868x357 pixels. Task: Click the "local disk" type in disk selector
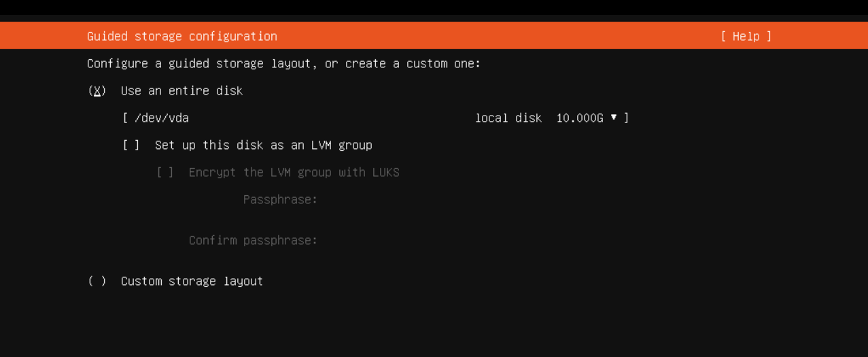(x=508, y=118)
